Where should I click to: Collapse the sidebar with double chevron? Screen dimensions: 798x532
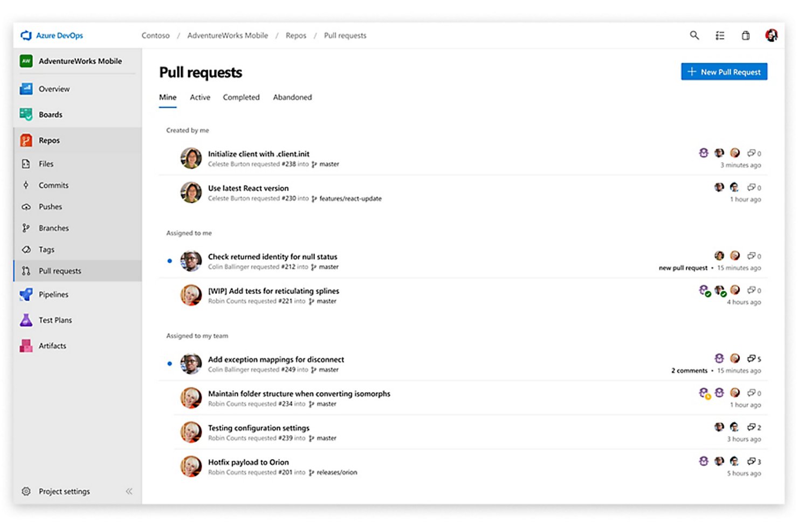129,492
